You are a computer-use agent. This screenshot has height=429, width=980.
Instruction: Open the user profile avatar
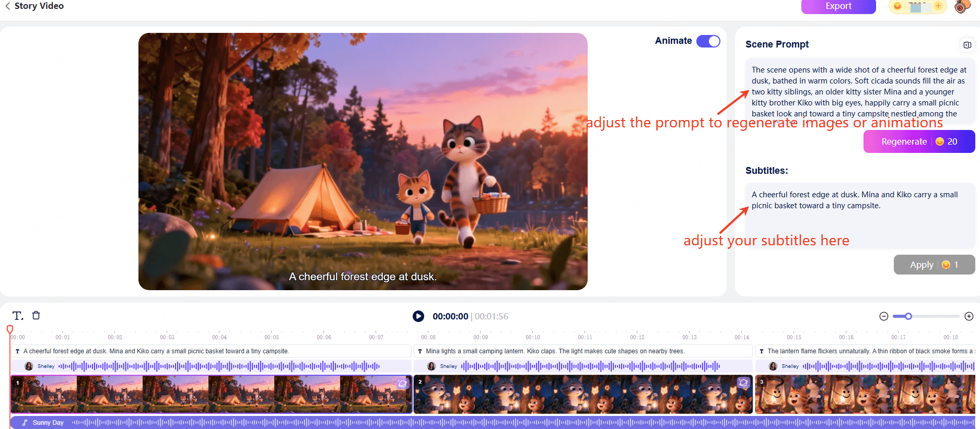pyautogui.click(x=962, y=6)
